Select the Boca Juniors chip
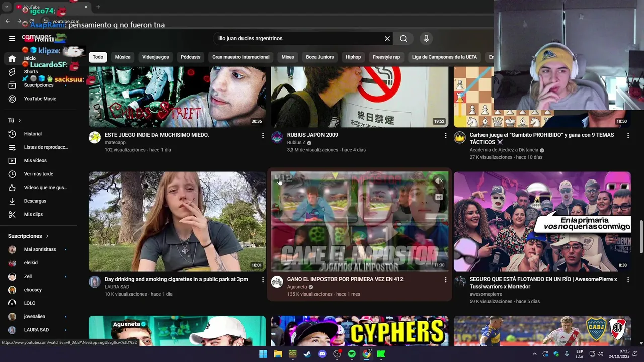Screen dimensions: 644x362 point(320,57)
